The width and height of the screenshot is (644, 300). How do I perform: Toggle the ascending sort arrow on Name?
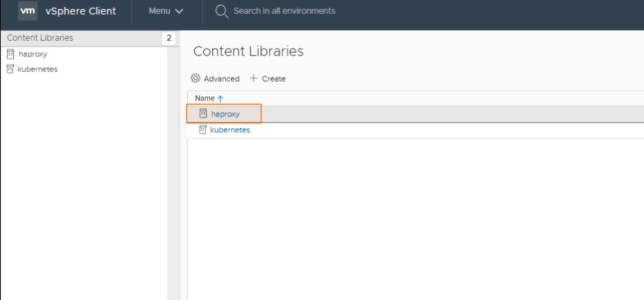(220, 98)
